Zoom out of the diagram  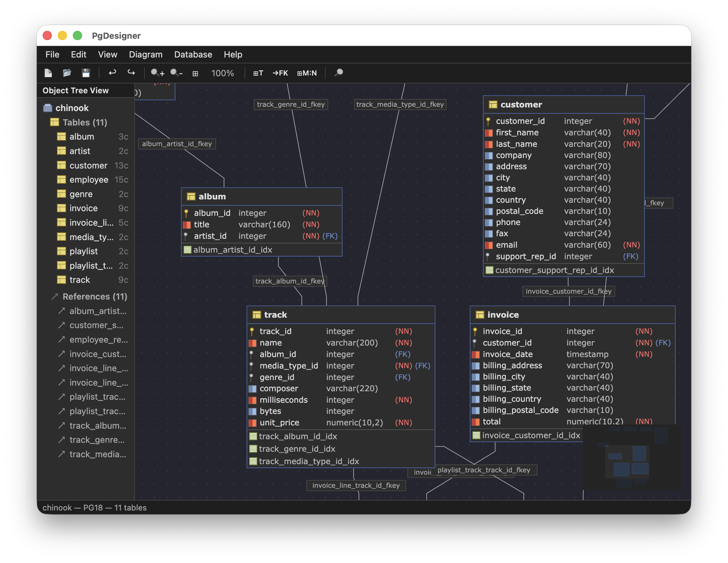click(176, 73)
